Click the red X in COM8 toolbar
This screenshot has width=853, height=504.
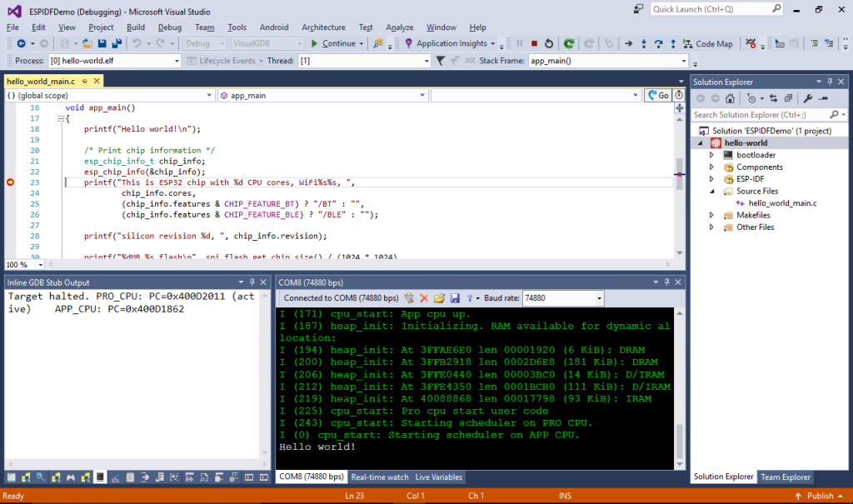[424, 297]
